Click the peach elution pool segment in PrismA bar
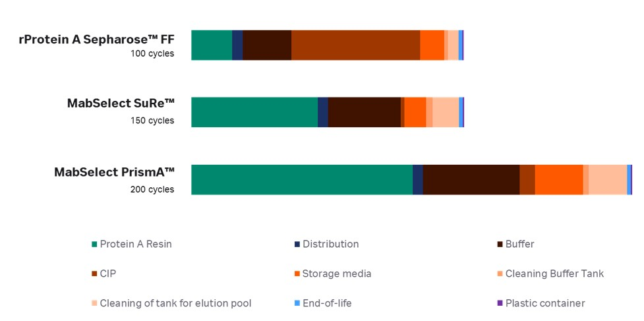 (607, 180)
